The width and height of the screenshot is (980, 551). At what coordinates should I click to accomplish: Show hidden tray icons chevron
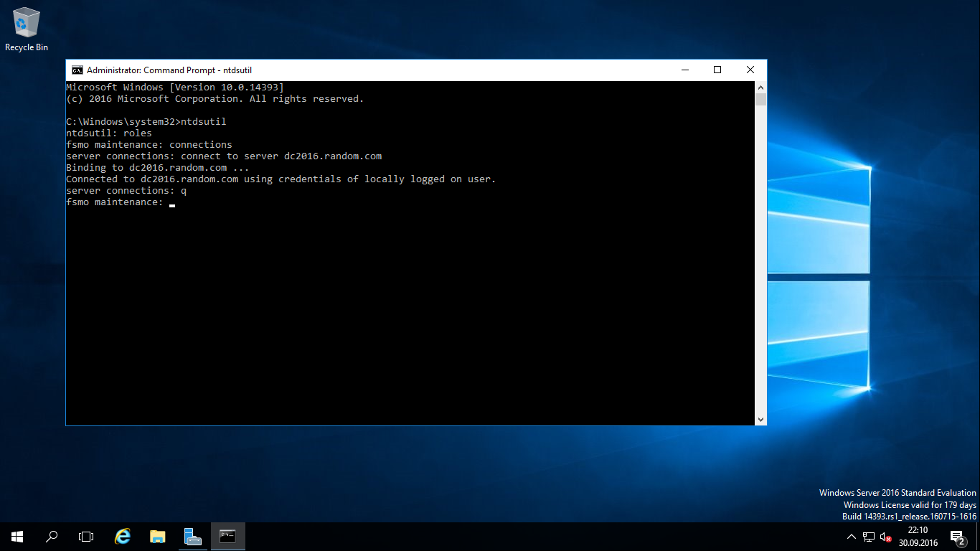point(852,537)
